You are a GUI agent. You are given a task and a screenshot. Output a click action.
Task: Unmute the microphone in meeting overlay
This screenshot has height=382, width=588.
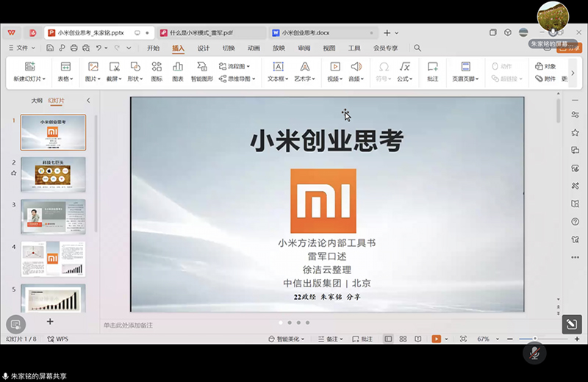(535, 352)
